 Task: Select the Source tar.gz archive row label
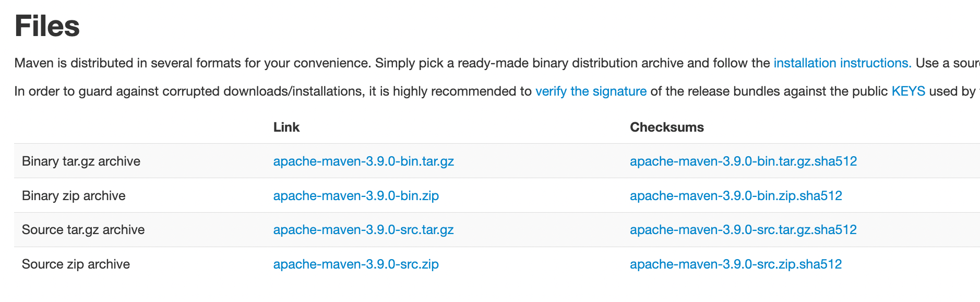pos(83,230)
